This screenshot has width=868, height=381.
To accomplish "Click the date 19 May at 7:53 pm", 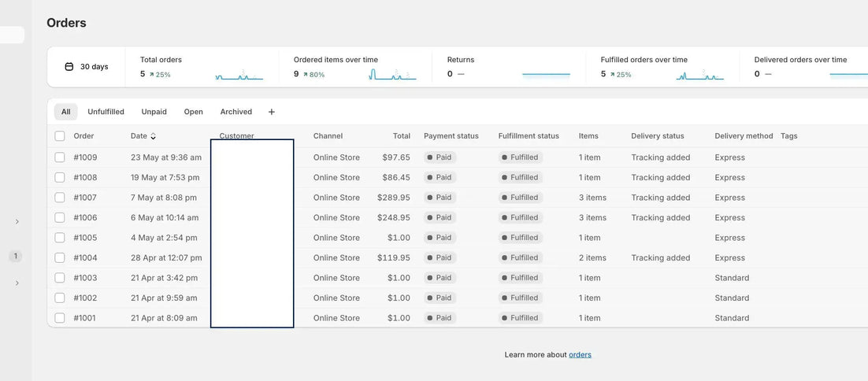I will click(165, 177).
